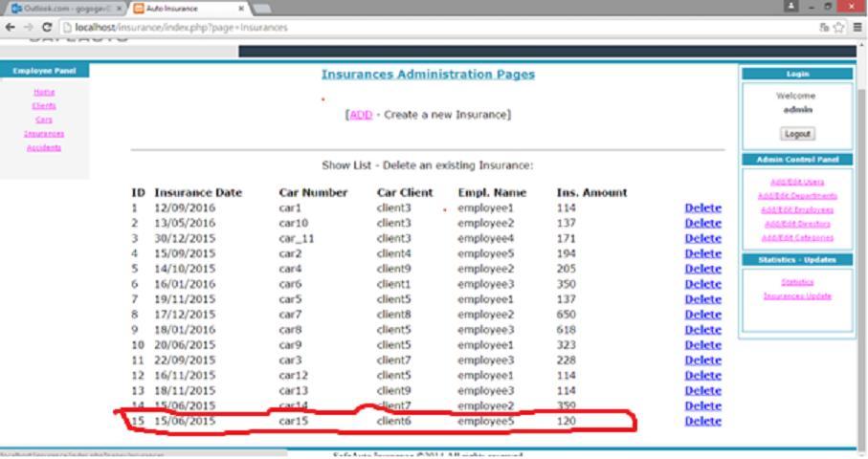Screen dimensions: 868x459
Task: Open the Insurances Update link
Action: point(797,295)
